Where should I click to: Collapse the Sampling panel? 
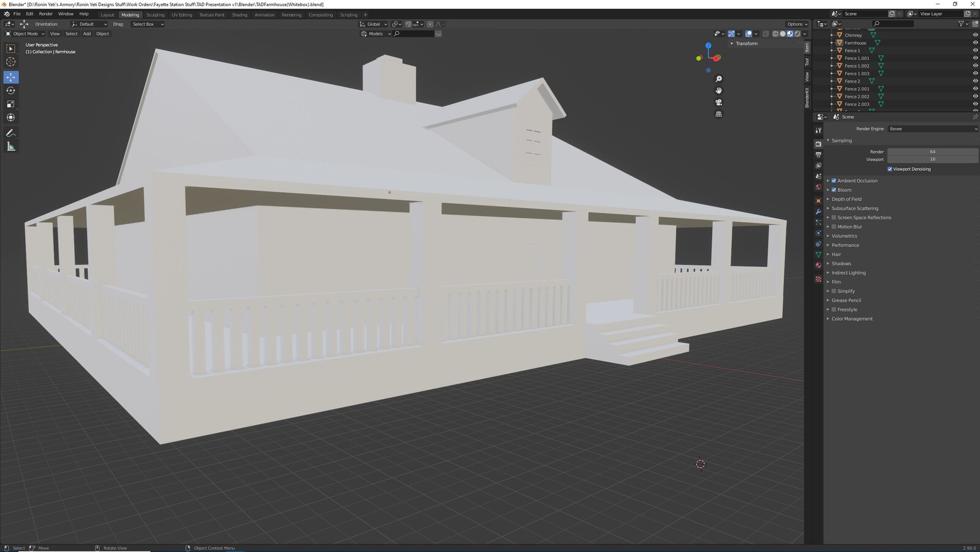[842, 140]
